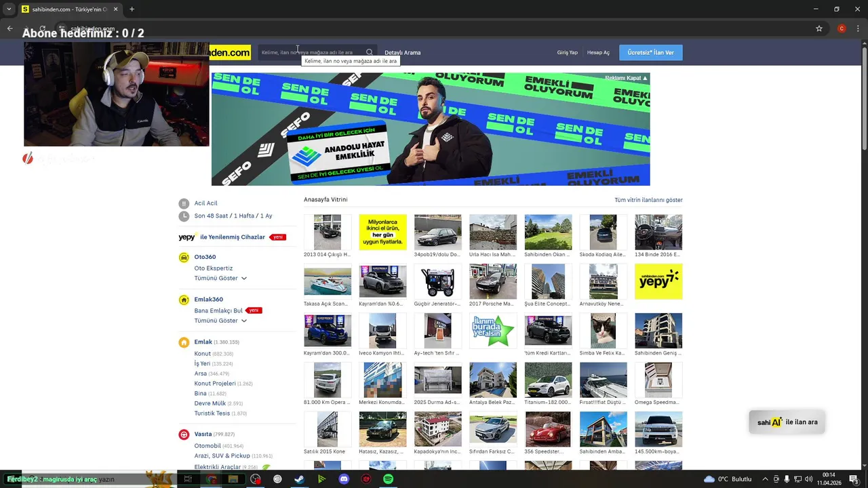Open yellow yepy vitrin tile
The width and height of the screenshot is (868, 488).
point(658,281)
